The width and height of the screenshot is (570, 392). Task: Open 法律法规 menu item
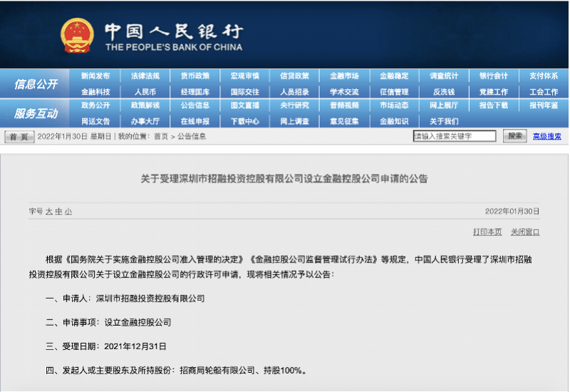(x=145, y=76)
